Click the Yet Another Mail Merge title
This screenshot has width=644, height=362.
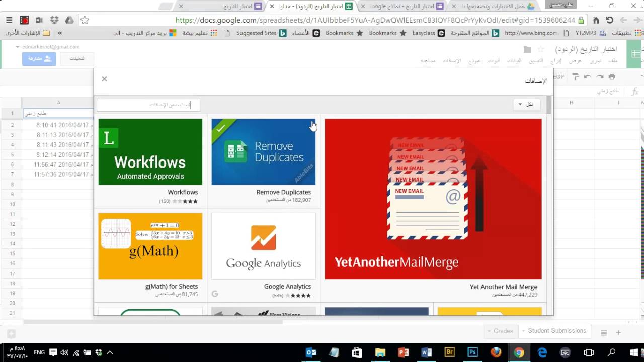click(x=504, y=287)
